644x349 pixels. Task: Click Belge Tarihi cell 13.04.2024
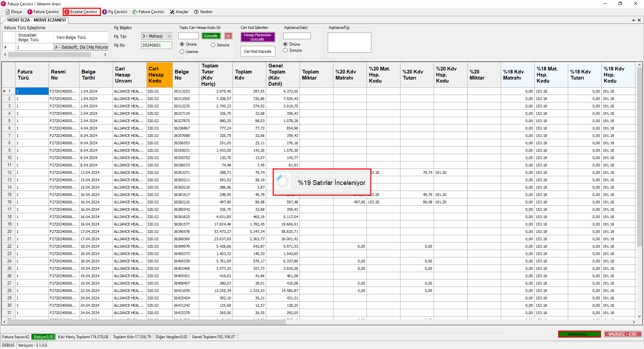96,172
